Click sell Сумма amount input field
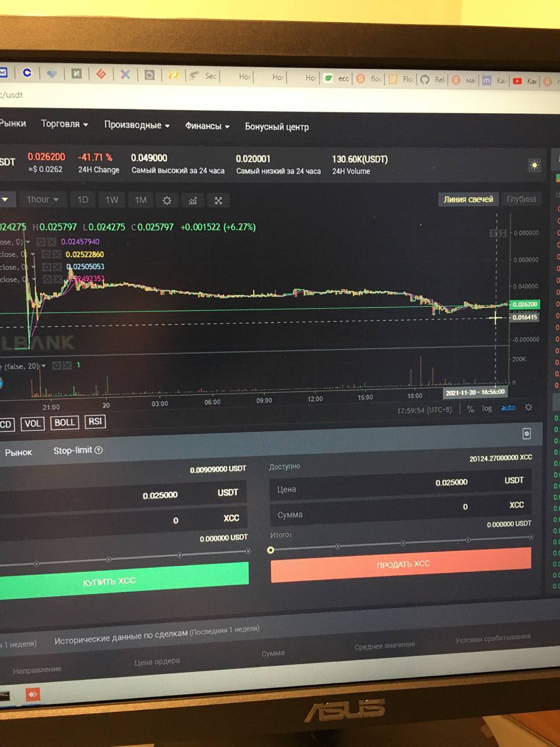 pos(401,509)
